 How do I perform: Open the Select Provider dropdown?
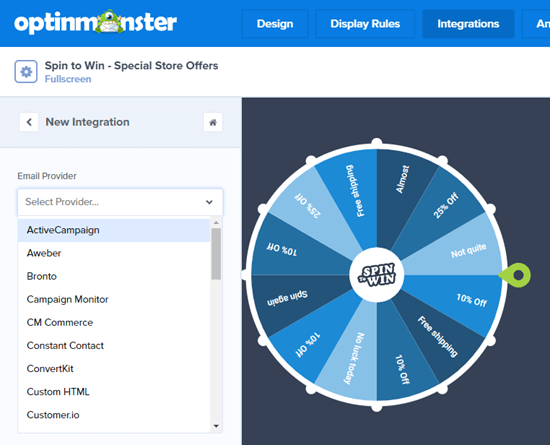coord(120,202)
